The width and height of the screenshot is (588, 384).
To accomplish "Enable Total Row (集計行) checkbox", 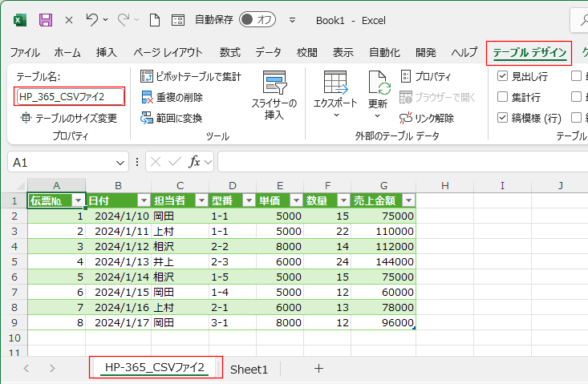I will [x=503, y=97].
